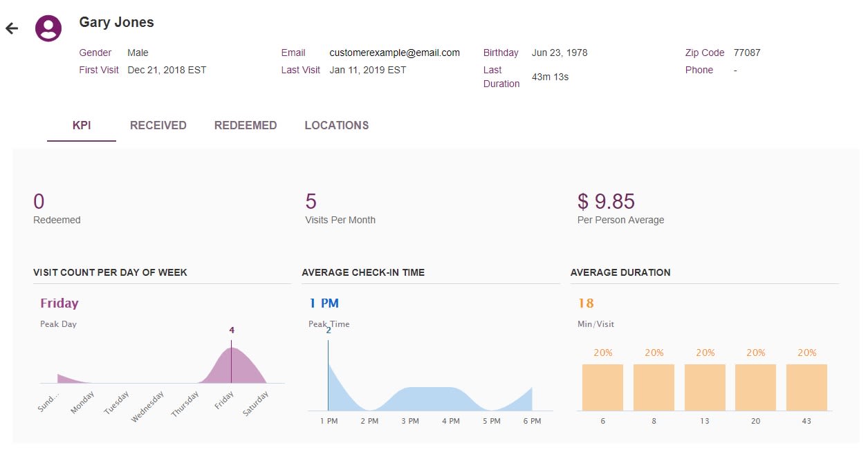Select the VISIT COUNT PER DAY header
The image size is (868, 450).
pyautogui.click(x=110, y=272)
